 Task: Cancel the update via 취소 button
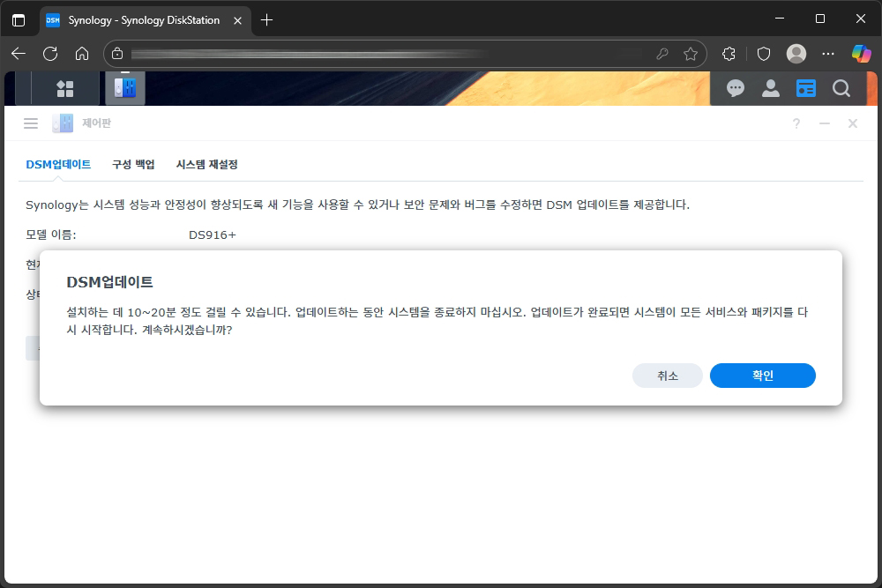(667, 376)
